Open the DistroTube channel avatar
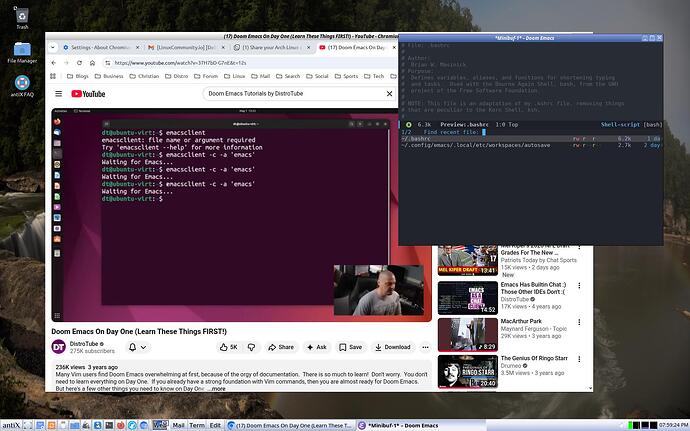Image resolution: width=690 pixels, height=431 pixels. (59, 347)
